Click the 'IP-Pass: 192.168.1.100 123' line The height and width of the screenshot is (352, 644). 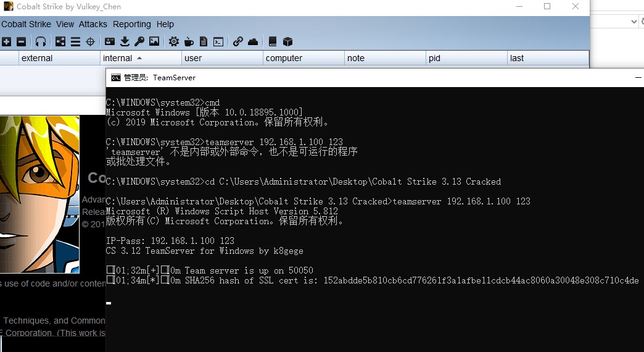tap(170, 241)
